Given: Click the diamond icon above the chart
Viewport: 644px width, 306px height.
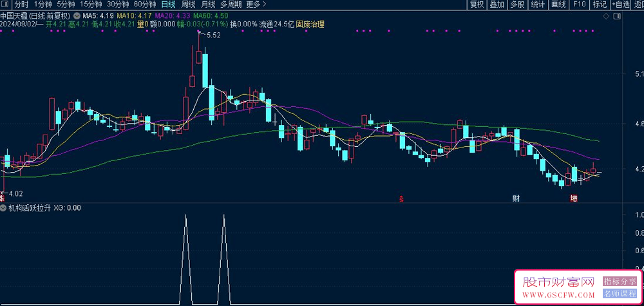Looking at the screenshot, I should 606,16.
